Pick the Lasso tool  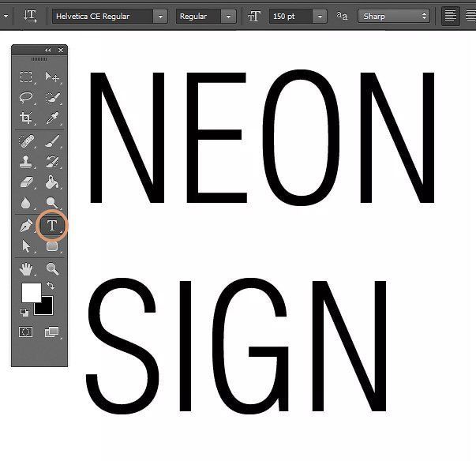click(26, 98)
